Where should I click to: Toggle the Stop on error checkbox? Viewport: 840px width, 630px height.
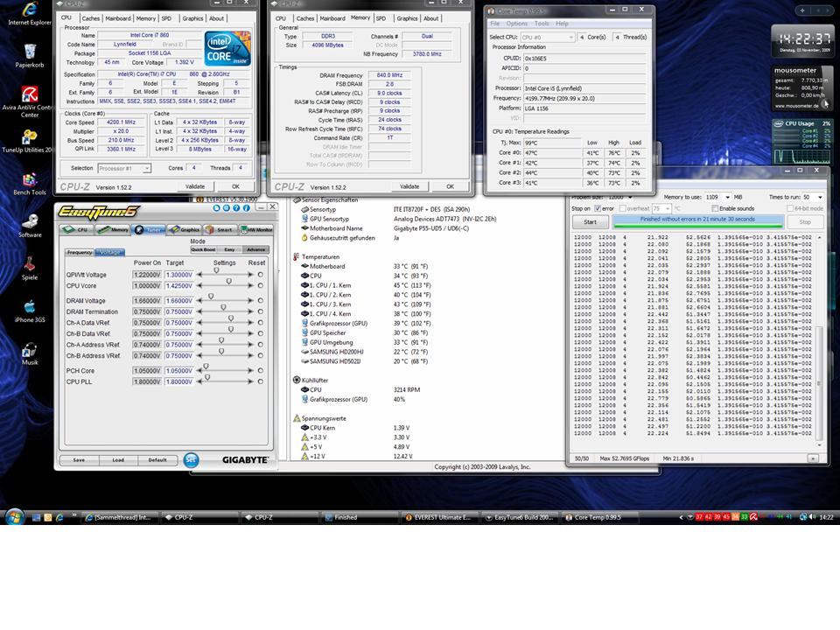click(598, 208)
